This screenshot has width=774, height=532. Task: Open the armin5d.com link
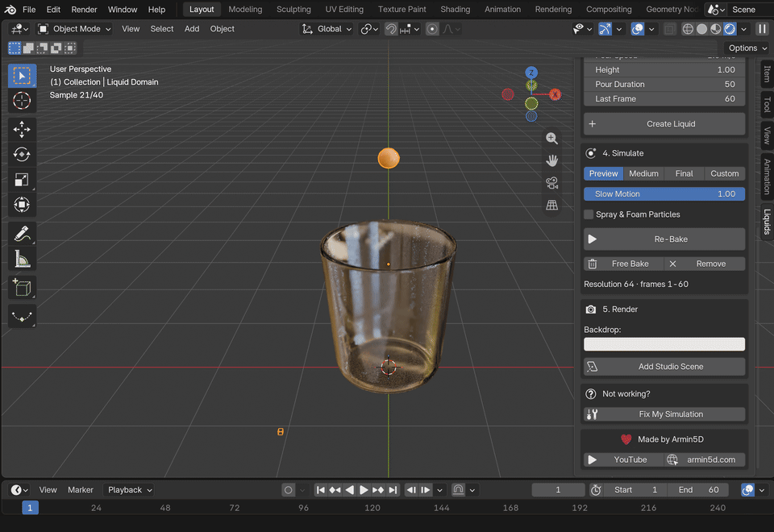pyautogui.click(x=705, y=460)
